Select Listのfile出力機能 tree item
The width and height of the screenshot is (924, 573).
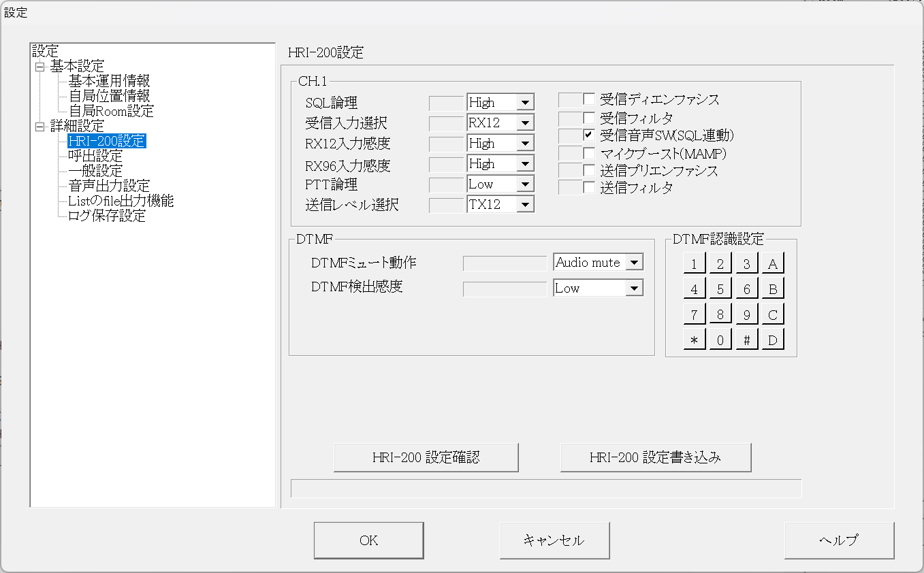coord(121,201)
